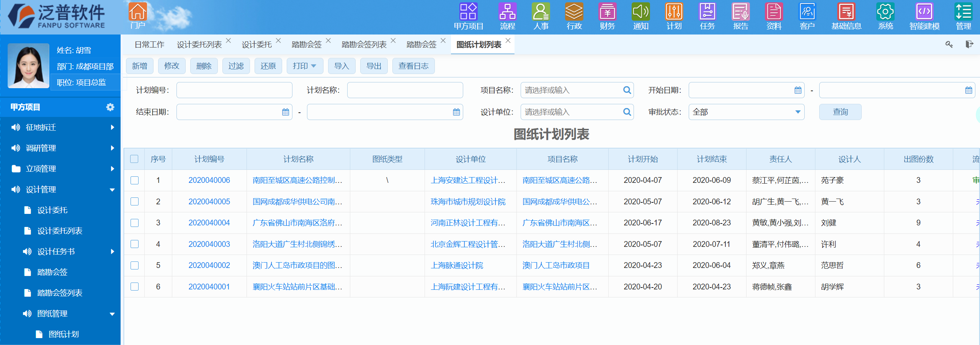The width and height of the screenshot is (980, 345).
Task: Click the 通知 speaker icon
Action: [x=640, y=12]
